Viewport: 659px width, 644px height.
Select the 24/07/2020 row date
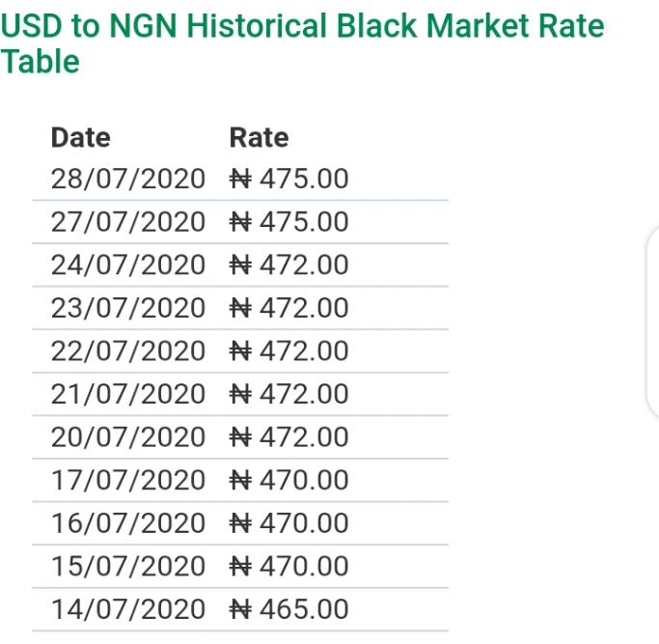(128, 265)
